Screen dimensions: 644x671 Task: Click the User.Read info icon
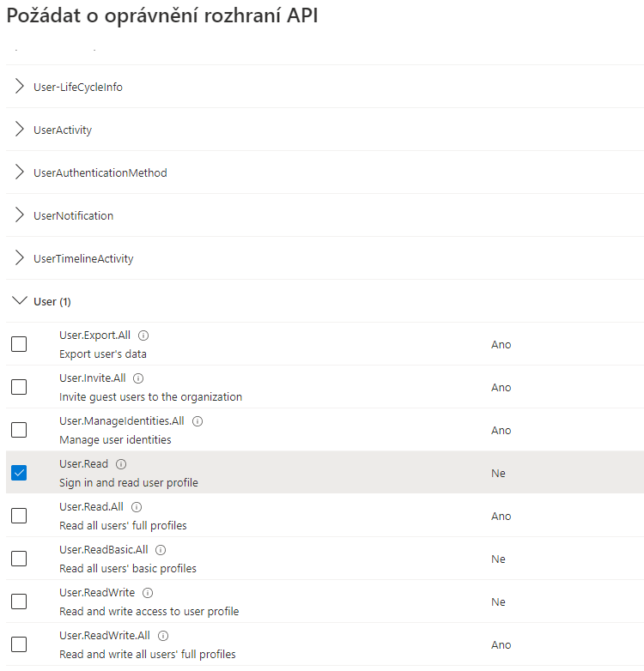pos(121,464)
